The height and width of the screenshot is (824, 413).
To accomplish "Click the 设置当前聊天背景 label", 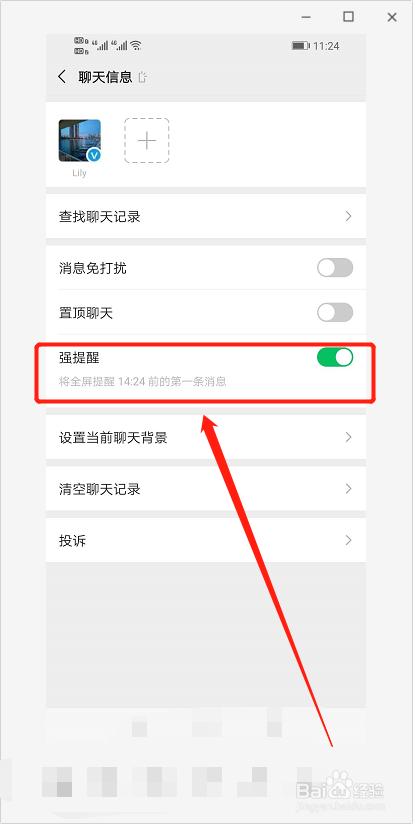I will [113, 438].
